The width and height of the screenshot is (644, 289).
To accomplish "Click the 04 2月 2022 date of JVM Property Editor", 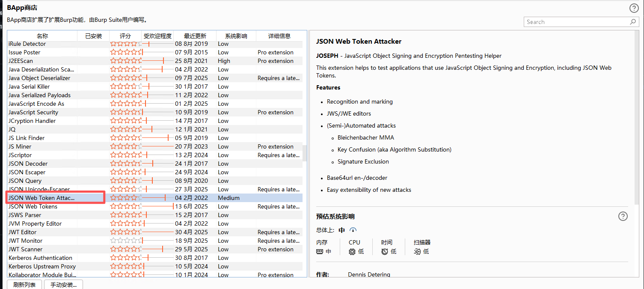I will [x=191, y=223].
